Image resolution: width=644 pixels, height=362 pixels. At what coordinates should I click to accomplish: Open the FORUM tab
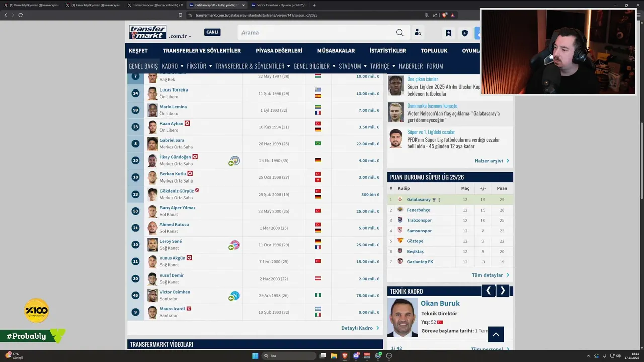click(435, 66)
